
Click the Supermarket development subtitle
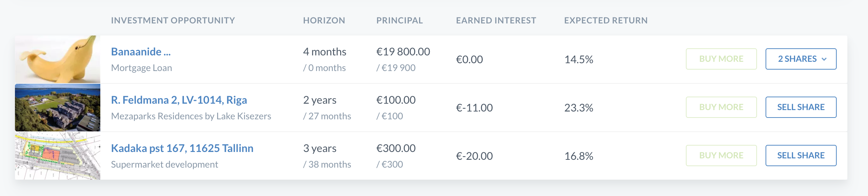[x=164, y=164]
